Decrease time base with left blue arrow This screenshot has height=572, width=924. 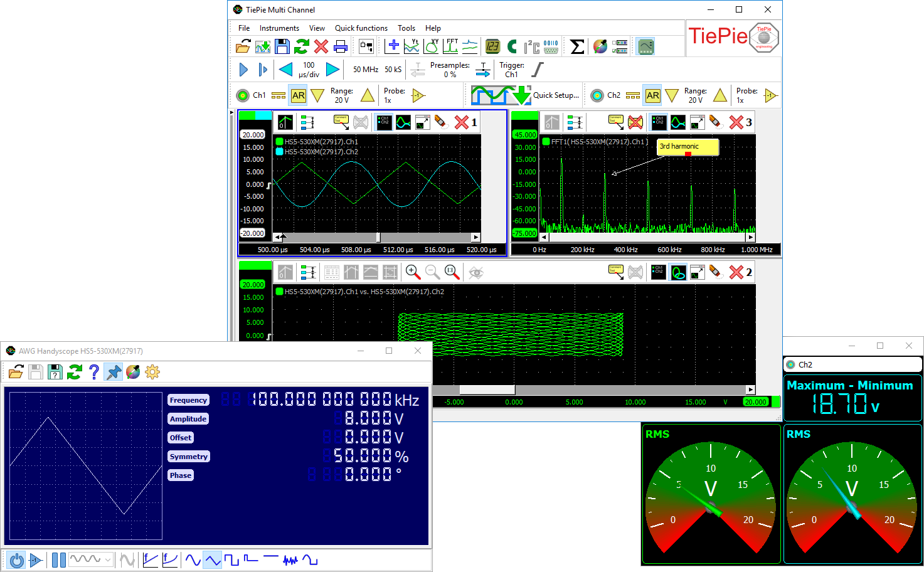pos(285,70)
